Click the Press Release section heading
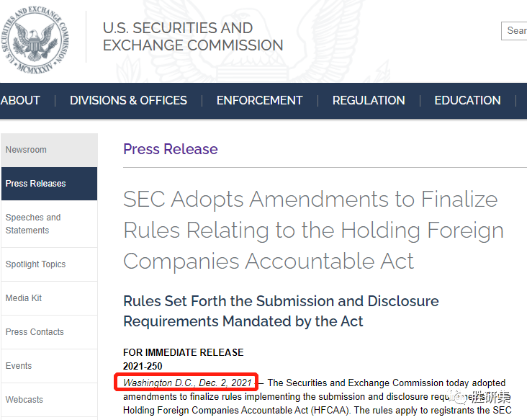Image resolution: width=527 pixels, height=420 pixels. 171,149
